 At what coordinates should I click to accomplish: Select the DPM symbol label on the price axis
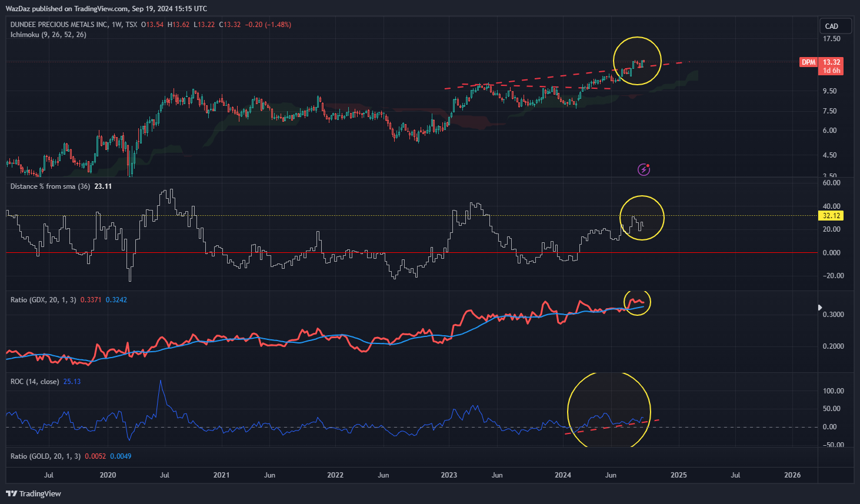[x=809, y=62]
